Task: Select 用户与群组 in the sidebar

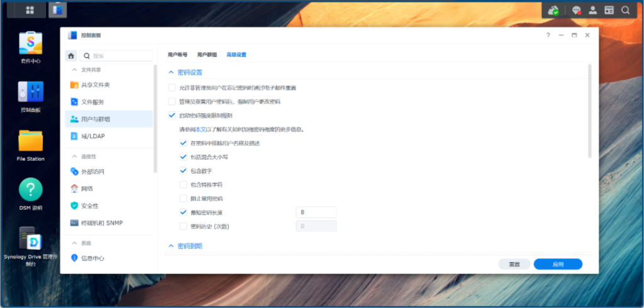Action: coord(109,119)
